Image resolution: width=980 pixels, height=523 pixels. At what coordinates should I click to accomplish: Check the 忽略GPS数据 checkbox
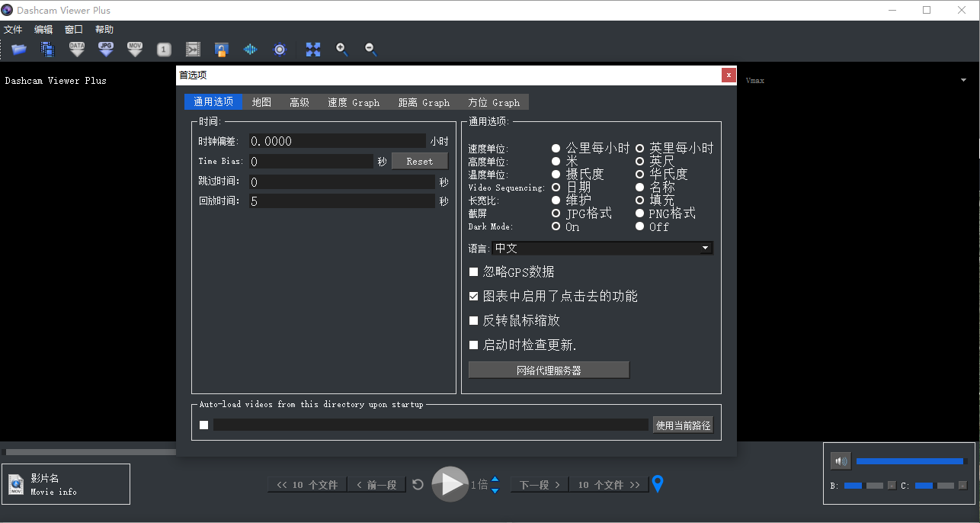point(474,272)
